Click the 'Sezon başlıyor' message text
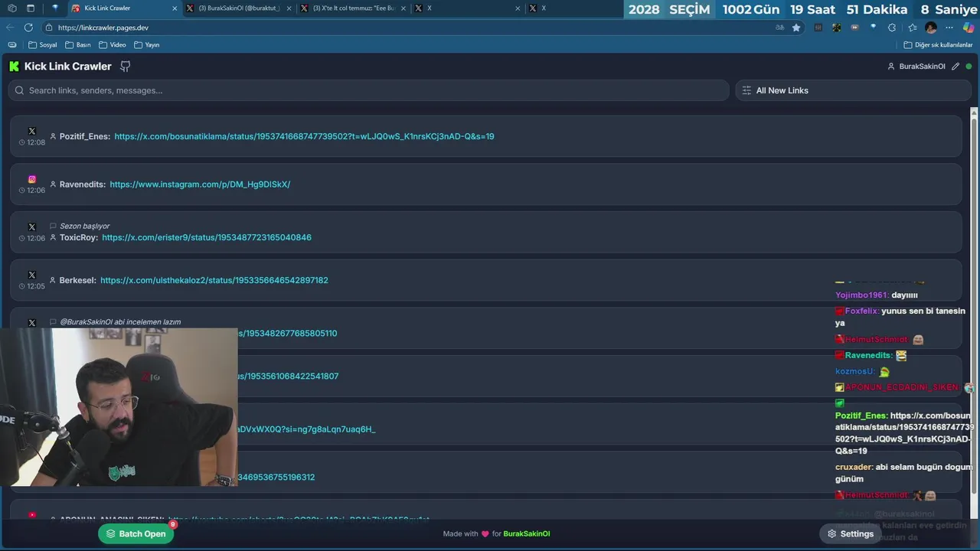Viewport: 980px width, 551px height. point(84,226)
